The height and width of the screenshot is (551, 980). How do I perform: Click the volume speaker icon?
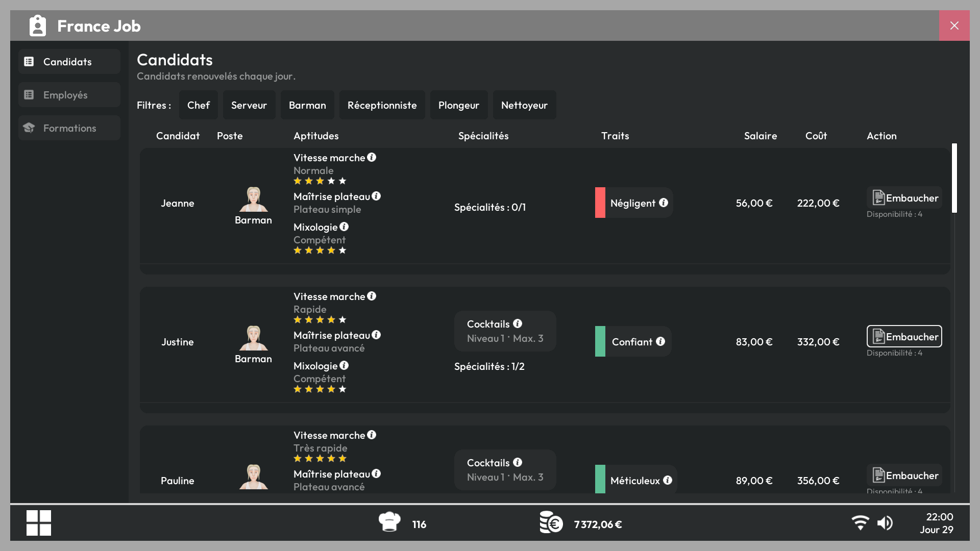click(x=885, y=523)
